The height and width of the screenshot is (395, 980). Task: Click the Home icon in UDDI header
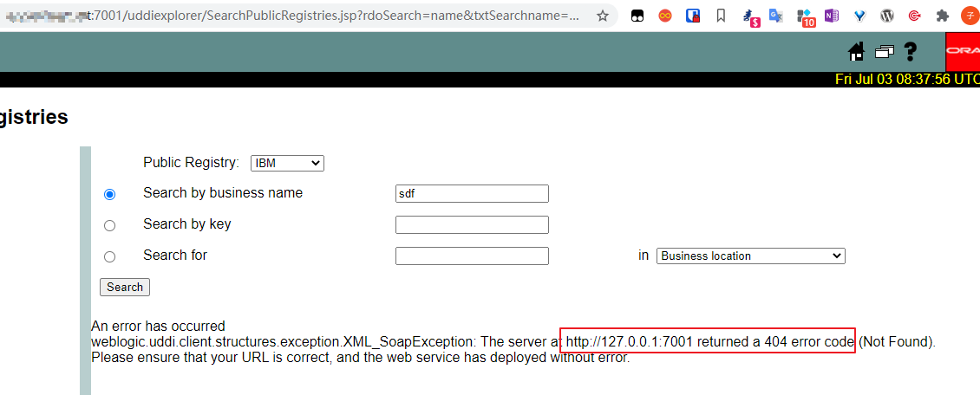(x=857, y=52)
